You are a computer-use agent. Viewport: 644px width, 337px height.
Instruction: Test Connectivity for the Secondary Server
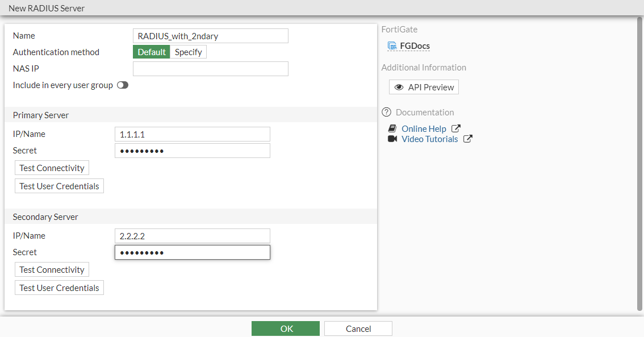[52, 270]
